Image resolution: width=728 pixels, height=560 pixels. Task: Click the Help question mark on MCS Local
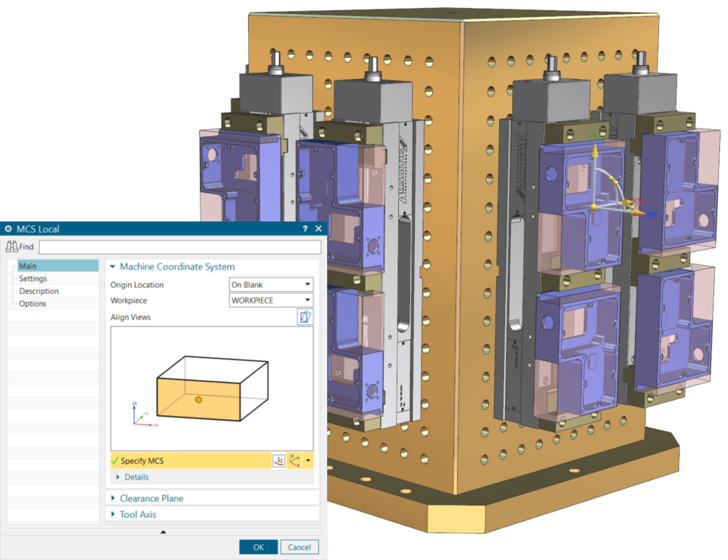[304, 229]
